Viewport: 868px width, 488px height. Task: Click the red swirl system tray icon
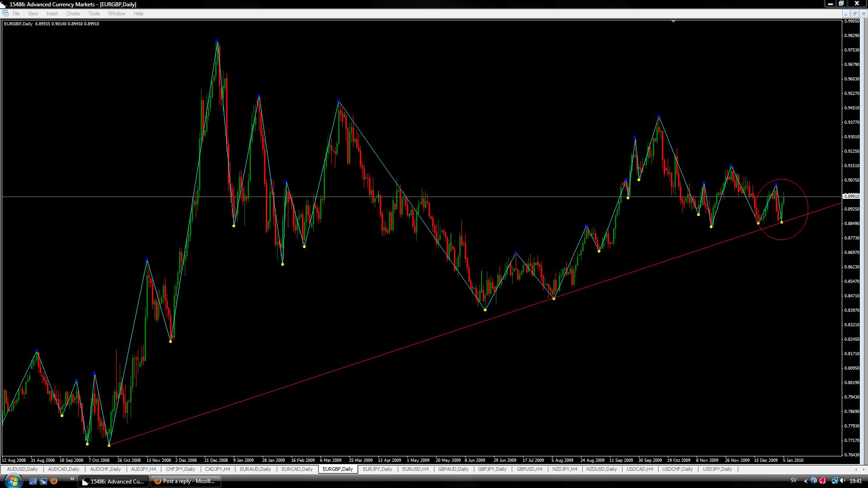coord(822,481)
